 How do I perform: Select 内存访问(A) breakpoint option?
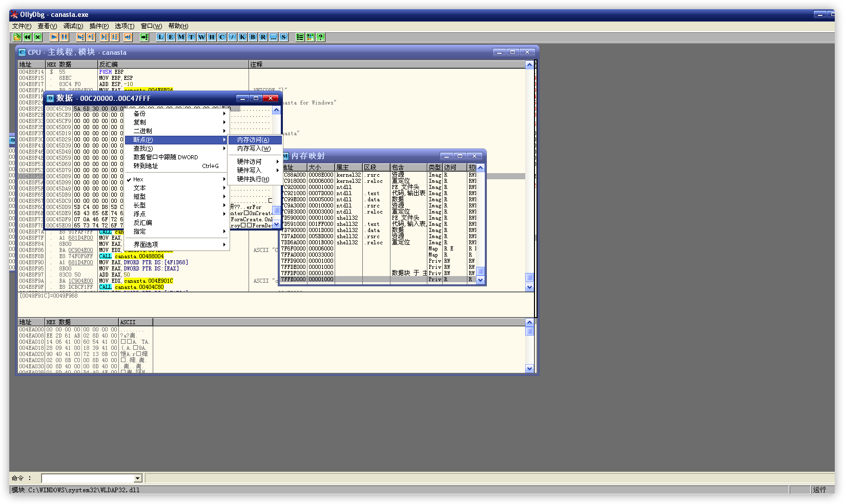click(x=253, y=140)
